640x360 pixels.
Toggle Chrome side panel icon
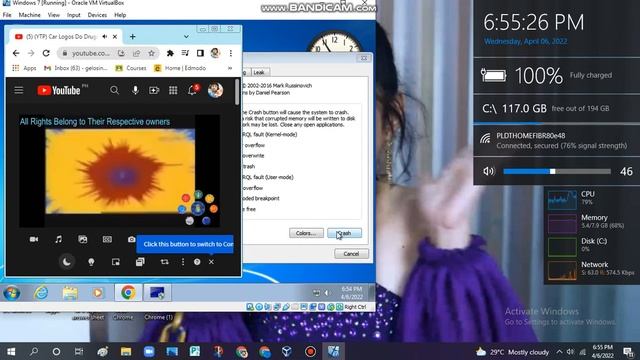[200, 53]
